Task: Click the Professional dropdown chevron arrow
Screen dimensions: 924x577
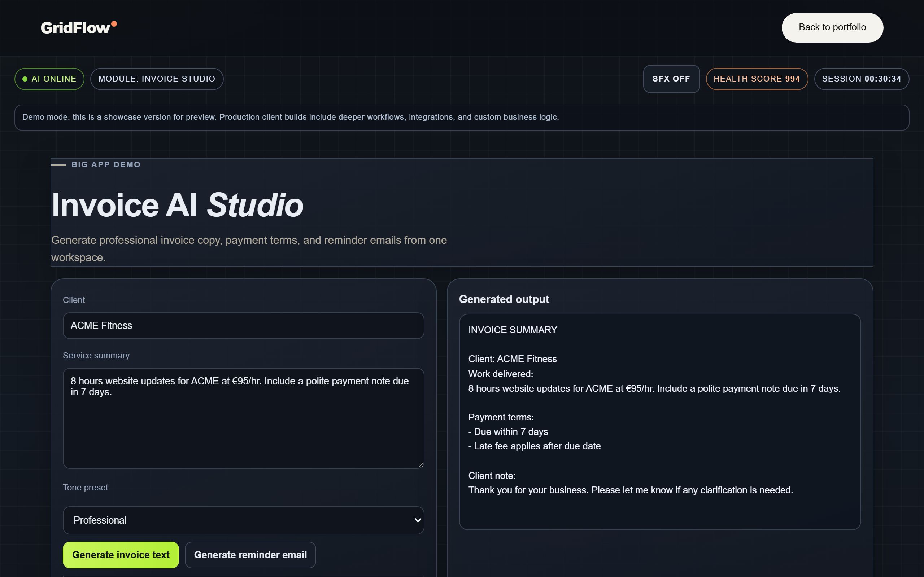Action: point(417,520)
